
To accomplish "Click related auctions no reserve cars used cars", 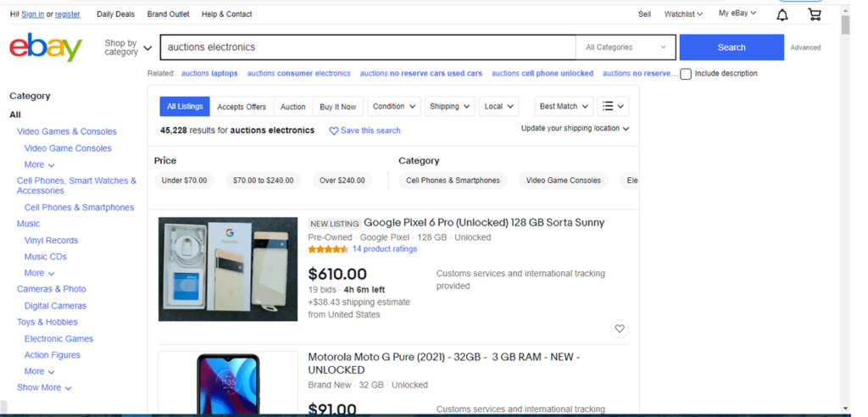I will 420,73.
